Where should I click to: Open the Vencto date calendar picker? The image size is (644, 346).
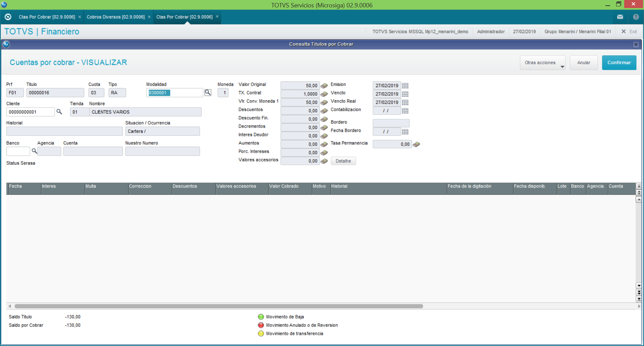pos(405,94)
